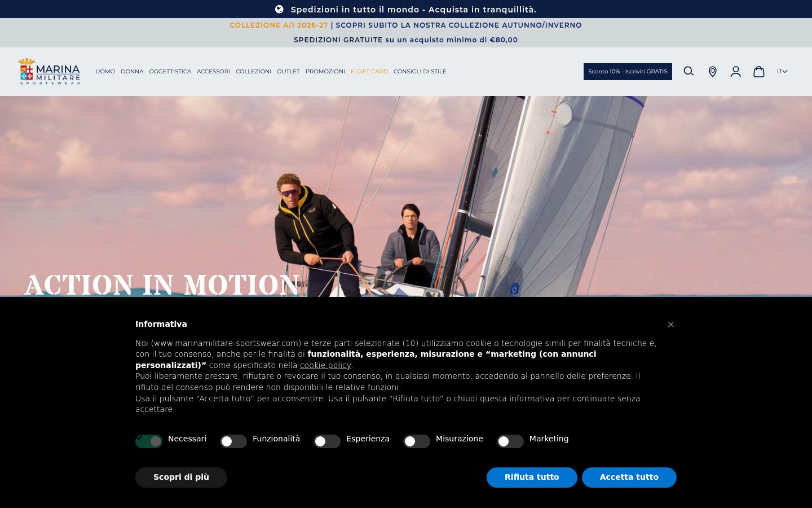
Task: Turn on the Misurazione cookie switch
Action: [x=417, y=441]
